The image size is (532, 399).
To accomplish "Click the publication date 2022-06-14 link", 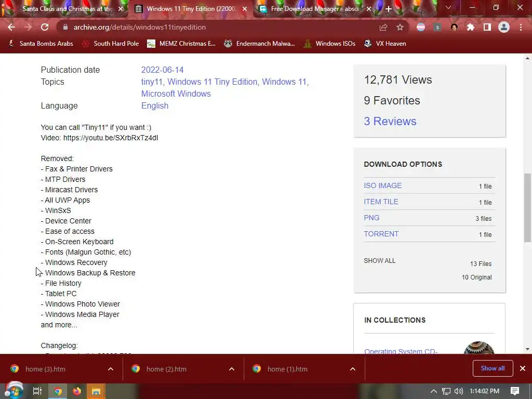I will pyautogui.click(x=162, y=70).
